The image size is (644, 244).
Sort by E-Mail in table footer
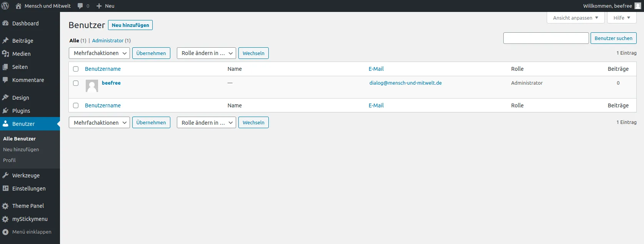[376, 105]
